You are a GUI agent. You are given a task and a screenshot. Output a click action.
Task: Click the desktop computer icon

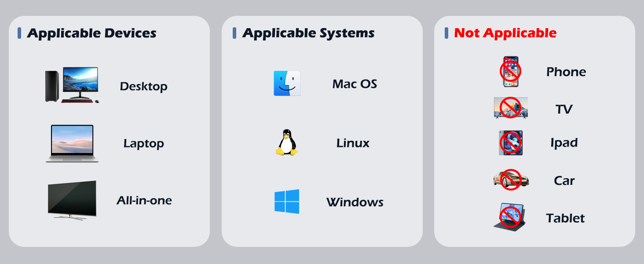point(72,85)
